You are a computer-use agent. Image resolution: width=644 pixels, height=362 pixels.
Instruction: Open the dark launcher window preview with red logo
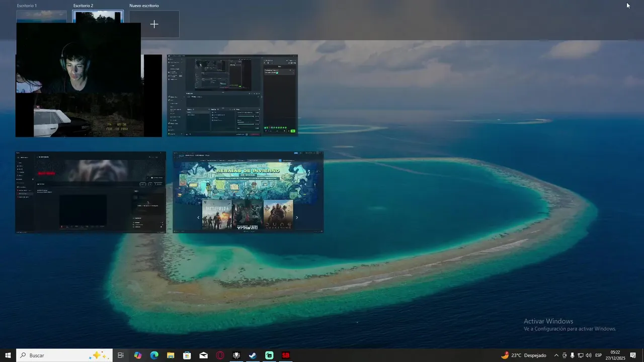(x=91, y=192)
